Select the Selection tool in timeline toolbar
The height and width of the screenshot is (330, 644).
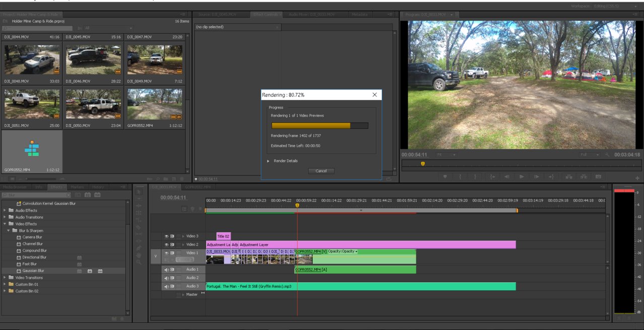click(139, 192)
